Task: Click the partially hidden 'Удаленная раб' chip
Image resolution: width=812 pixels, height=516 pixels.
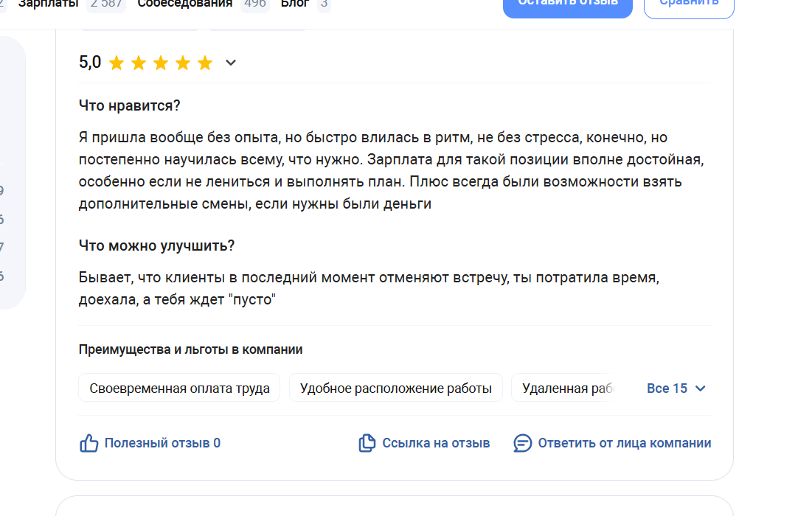Action: 566,388
